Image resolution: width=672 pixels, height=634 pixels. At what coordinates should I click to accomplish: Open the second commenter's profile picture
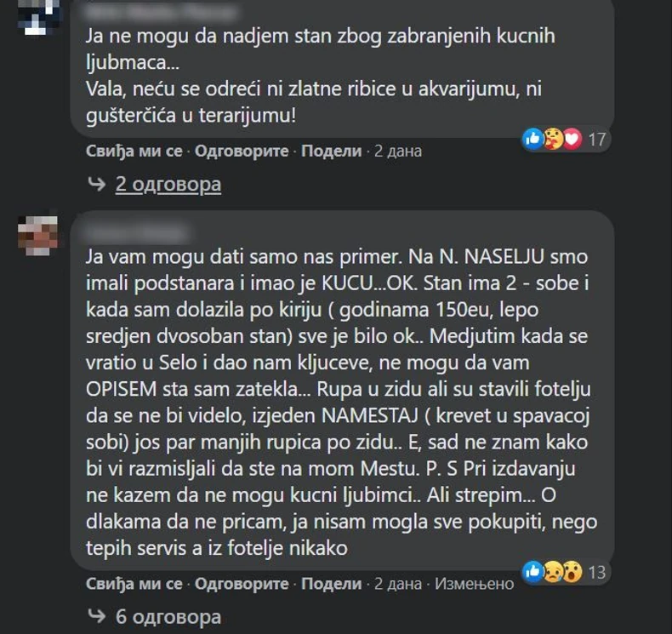(x=37, y=231)
